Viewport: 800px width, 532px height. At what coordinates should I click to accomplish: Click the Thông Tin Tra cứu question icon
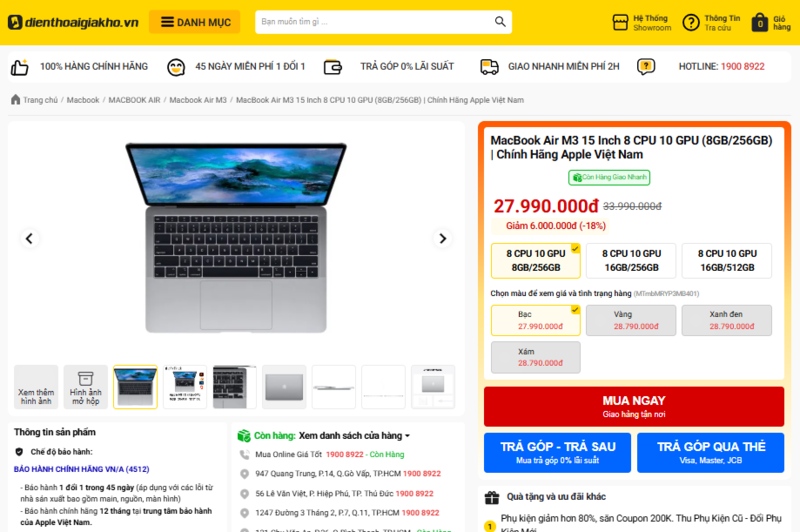click(691, 22)
